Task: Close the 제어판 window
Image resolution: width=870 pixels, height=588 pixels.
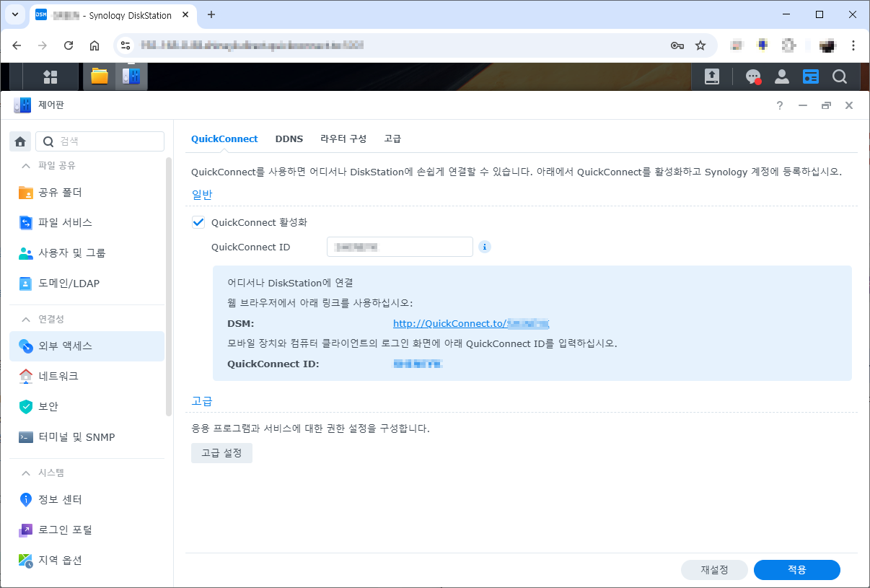Action: (x=849, y=105)
